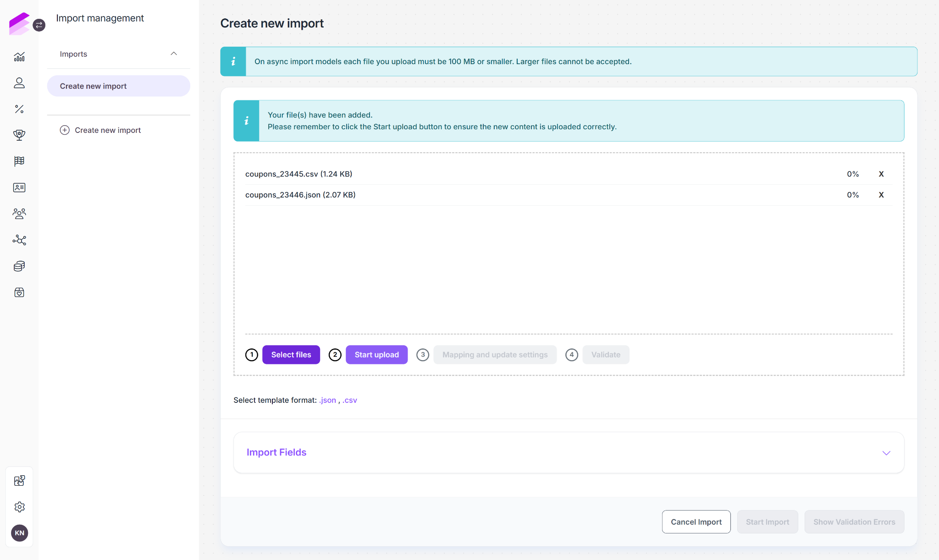The width and height of the screenshot is (939, 560).
Task: Open the checkered flag sidebar icon
Action: tap(19, 161)
